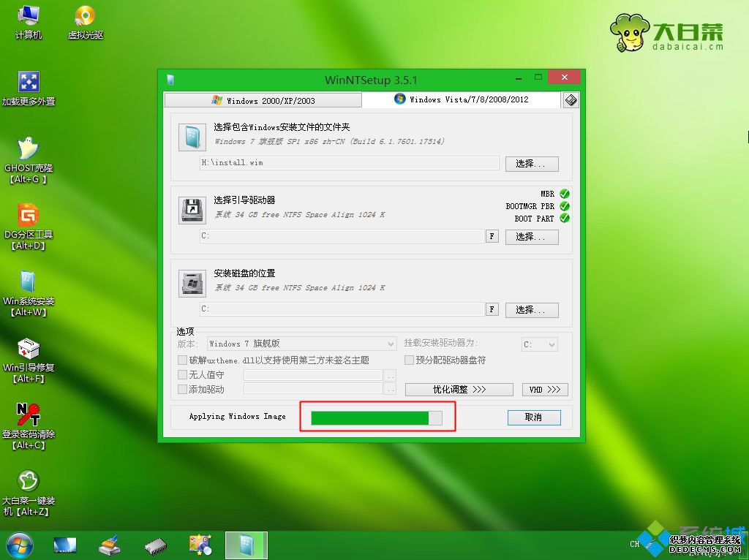Click the Windows 7 旗舰版 SP1 x86 build text
The height and width of the screenshot is (560, 749).
[330, 141]
